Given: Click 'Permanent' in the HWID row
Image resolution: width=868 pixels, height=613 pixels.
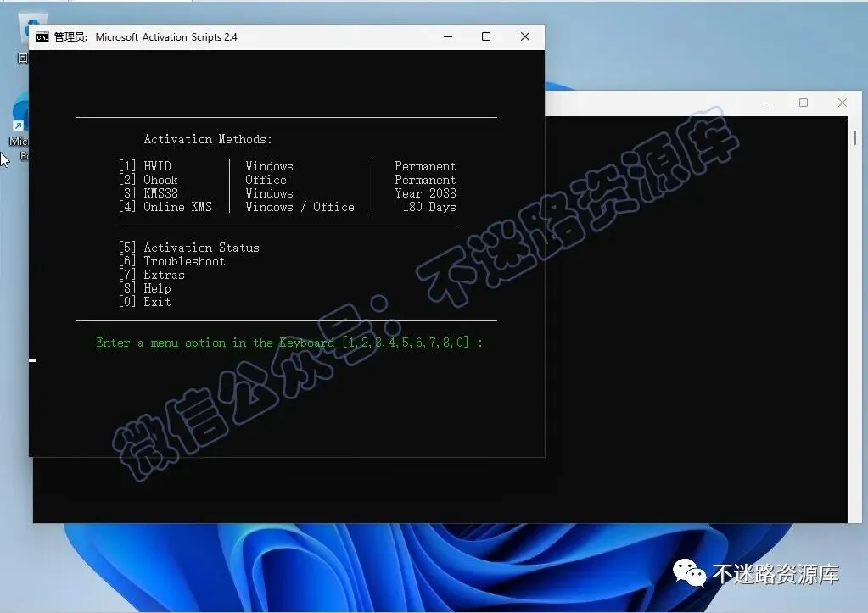Looking at the screenshot, I should pyautogui.click(x=425, y=166).
